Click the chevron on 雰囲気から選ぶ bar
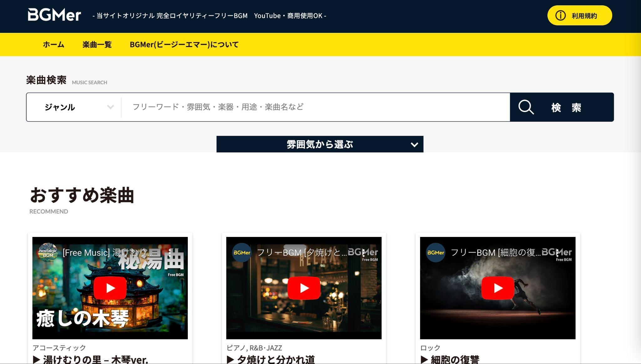641x364 pixels. (x=414, y=145)
